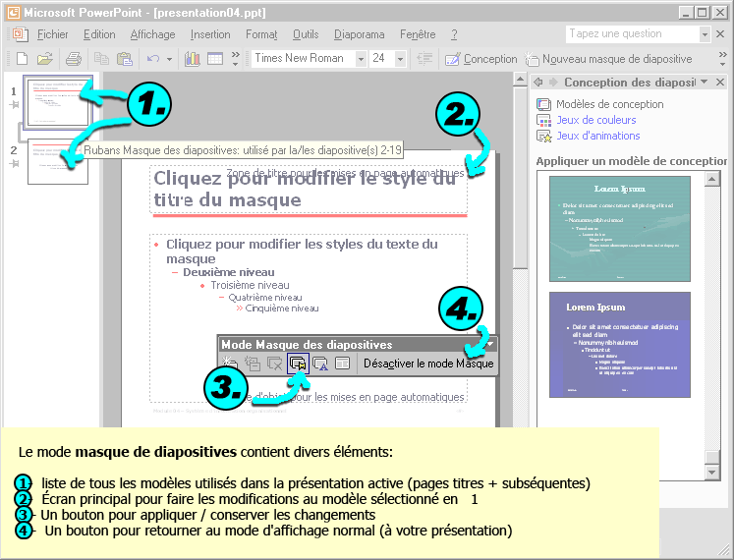Click Désactiver le mode Masque button
Image resolution: width=734 pixels, height=560 pixels.
[428, 364]
